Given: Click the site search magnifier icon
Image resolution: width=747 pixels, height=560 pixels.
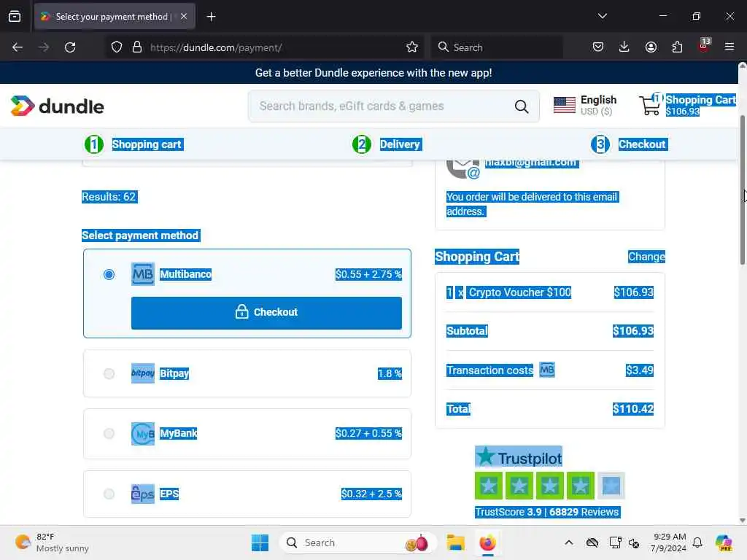Looking at the screenshot, I should (522, 106).
